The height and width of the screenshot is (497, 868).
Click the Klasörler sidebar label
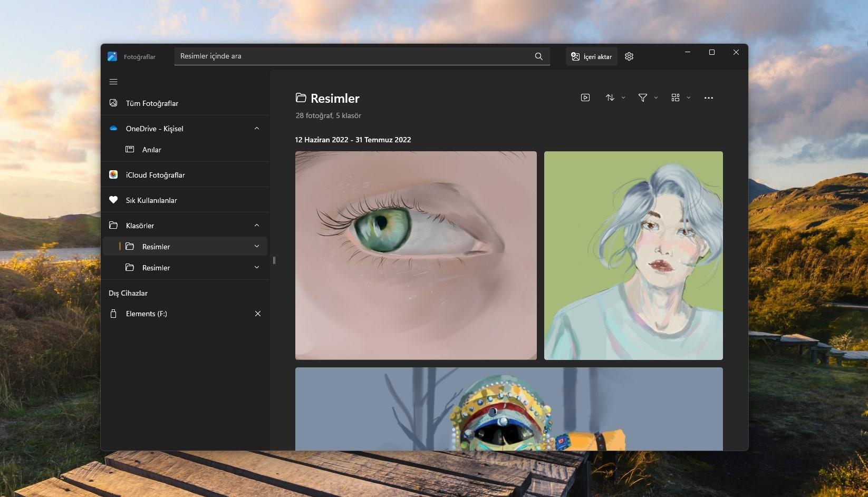(140, 226)
